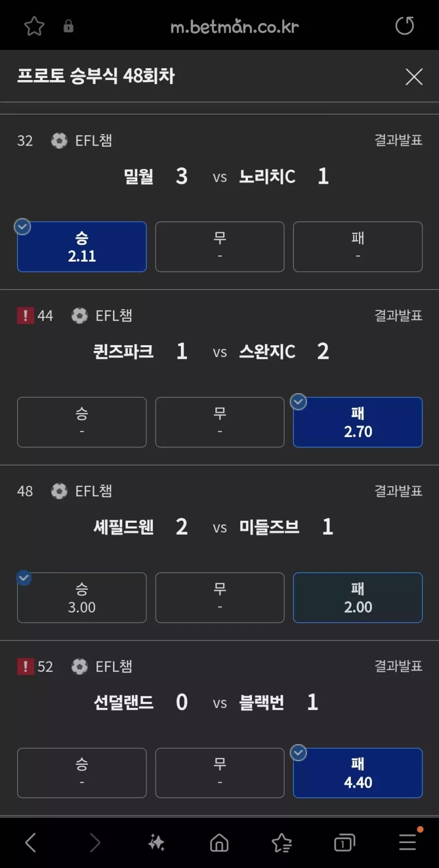Image resolution: width=439 pixels, height=868 pixels.
Task: Go to browser home page
Action: pyautogui.click(x=219, y=843)
